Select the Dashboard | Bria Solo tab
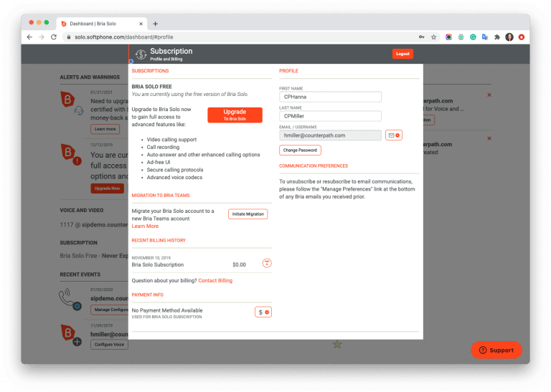The height and width of the screenshot is (392, 551). (x=100, y=23)
